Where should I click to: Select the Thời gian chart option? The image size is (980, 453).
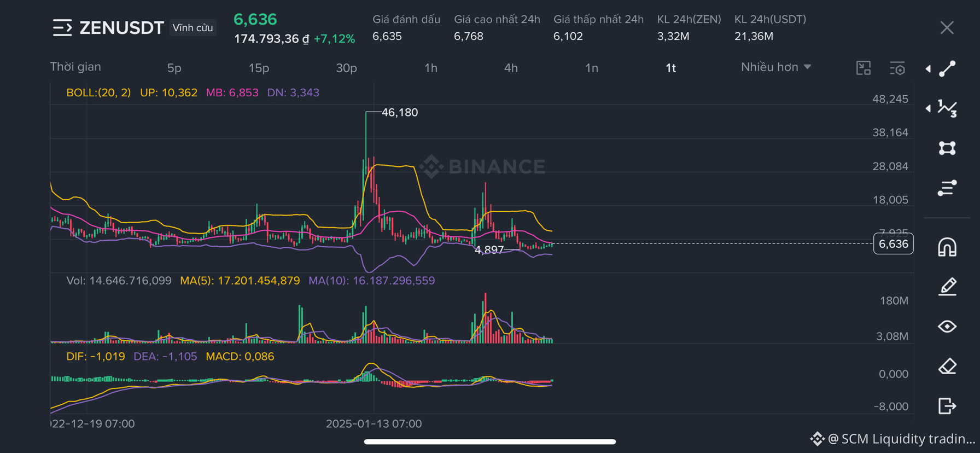75,67
